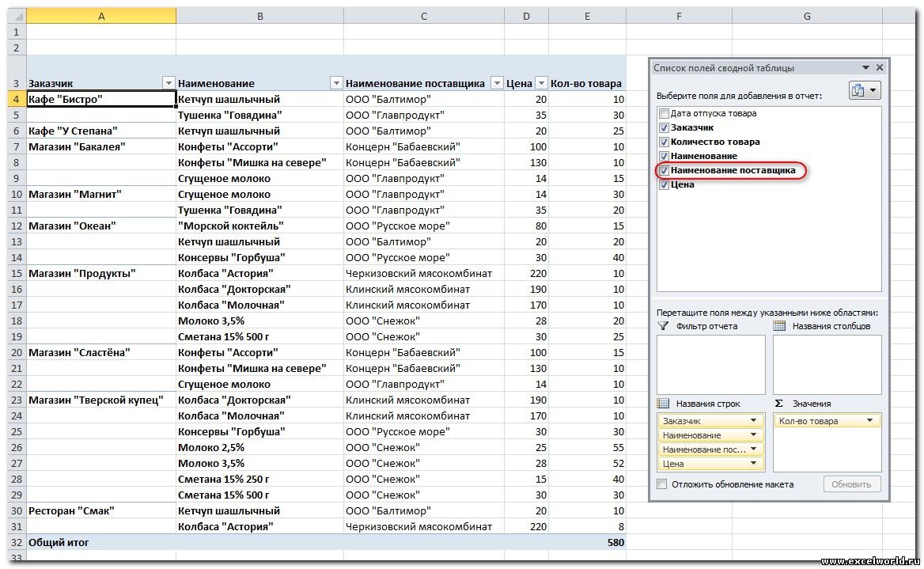Open 'Наименование пос...' row field dropdown
The width and height of the screenshot is (924, 569).
coord(753,449)
